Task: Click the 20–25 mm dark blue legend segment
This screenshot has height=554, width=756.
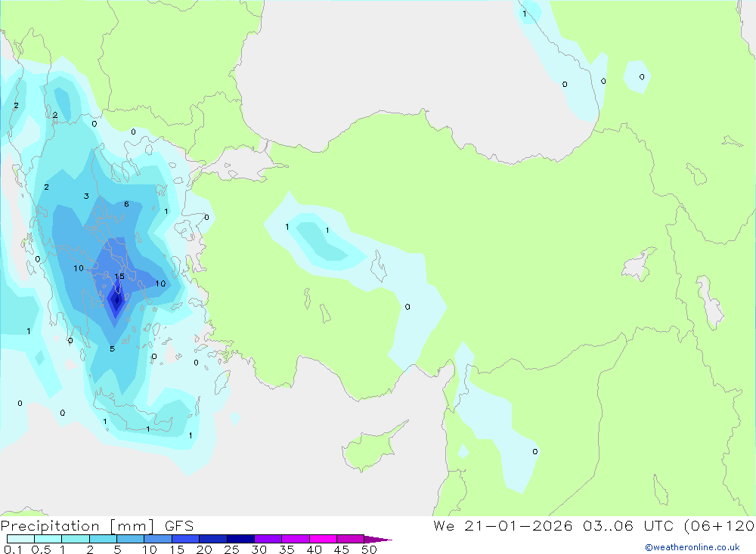Action: click(212, 539)
